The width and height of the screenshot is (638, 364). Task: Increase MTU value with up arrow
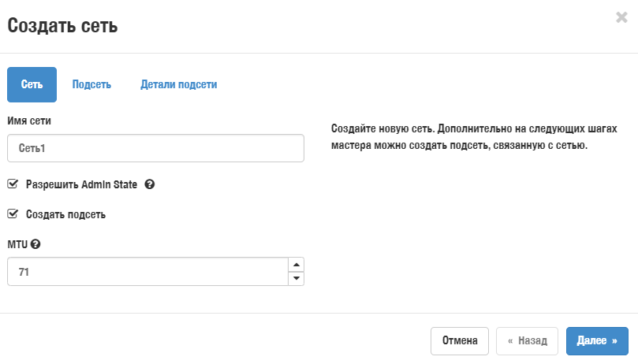click(x=297, y=265)
